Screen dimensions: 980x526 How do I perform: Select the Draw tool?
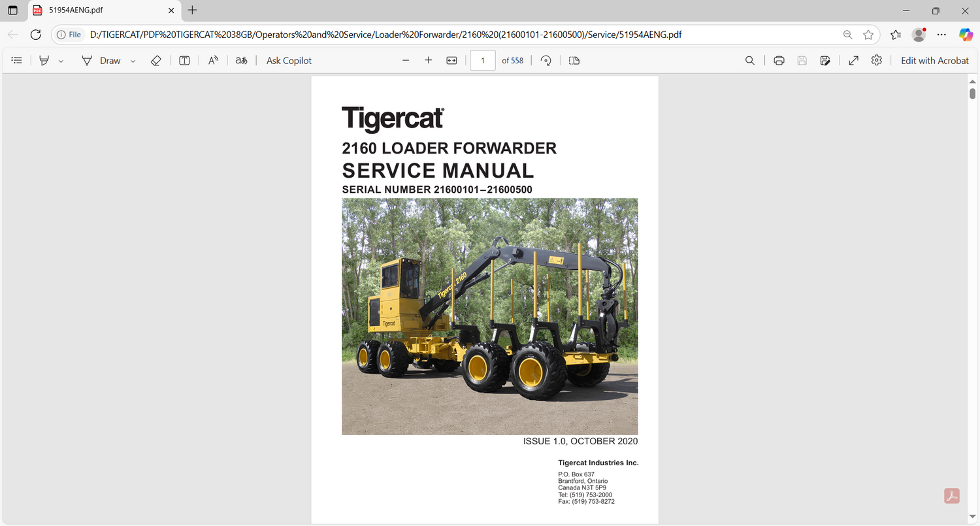point(102,60)
